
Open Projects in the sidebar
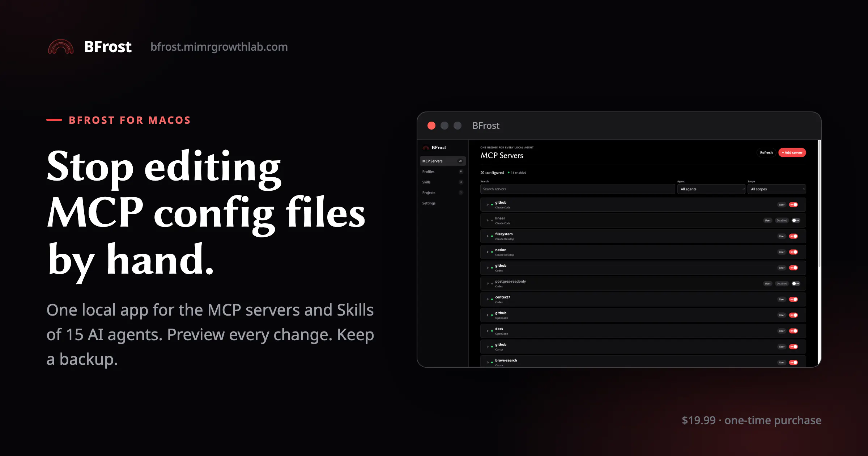[443, 193]
